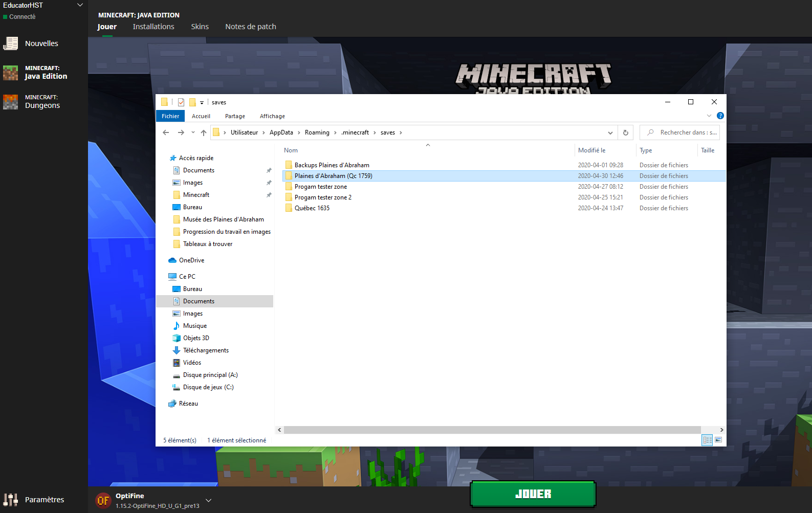Open Explorer help question mark icon
The height and width of the screenshot is (513, 812).
(720, 116)
